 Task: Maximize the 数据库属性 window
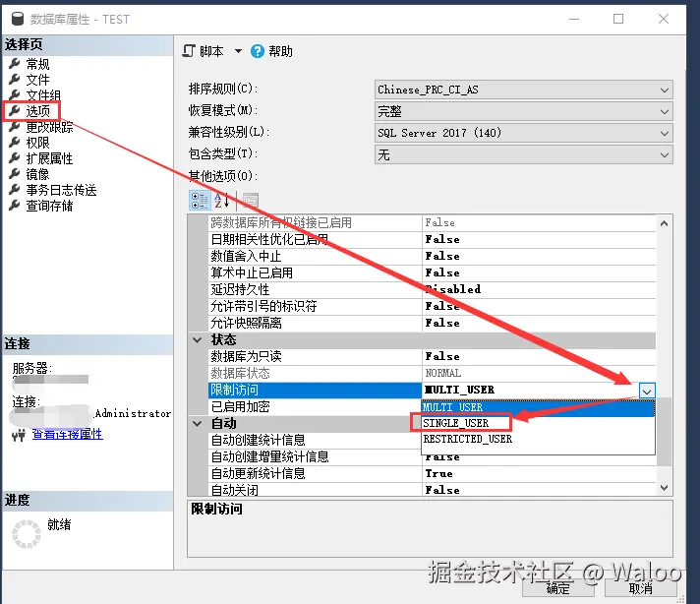[x=617, y=19]
